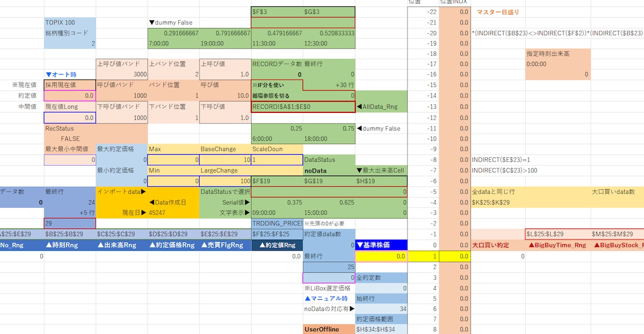Viewport: 644px width, 334px height.
Task: Select the 09:00:00 time cell
Action: point(277,213)
